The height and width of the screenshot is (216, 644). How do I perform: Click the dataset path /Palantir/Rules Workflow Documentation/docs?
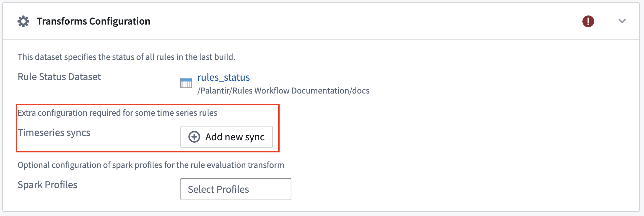(x=283, y=91)
